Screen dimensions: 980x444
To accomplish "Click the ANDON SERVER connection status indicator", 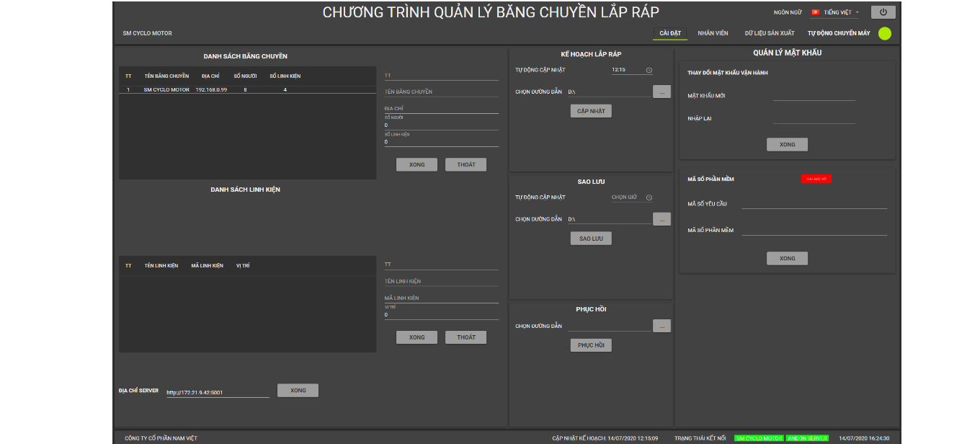I will coord(807,438).
